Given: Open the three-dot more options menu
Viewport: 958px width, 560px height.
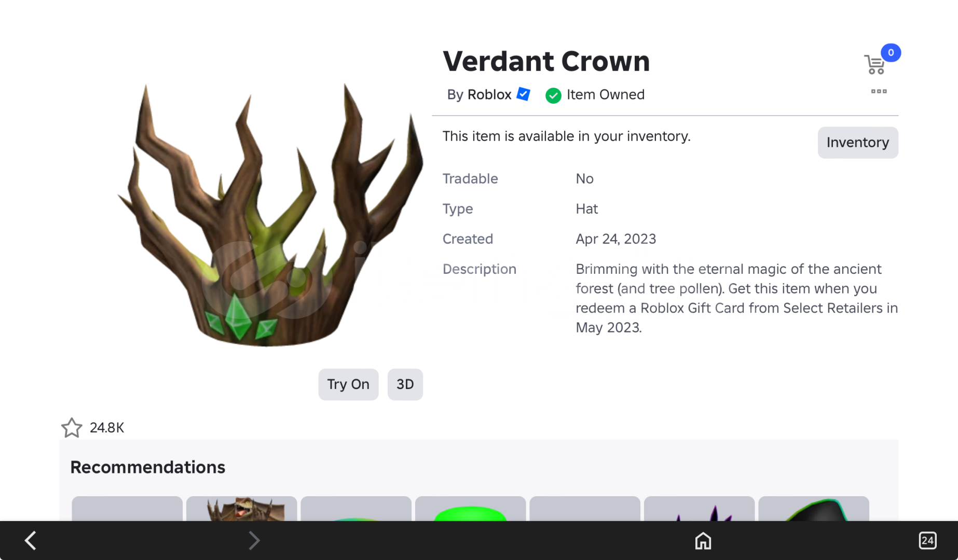Looking at the screenshot, I should tap(879, 92).
